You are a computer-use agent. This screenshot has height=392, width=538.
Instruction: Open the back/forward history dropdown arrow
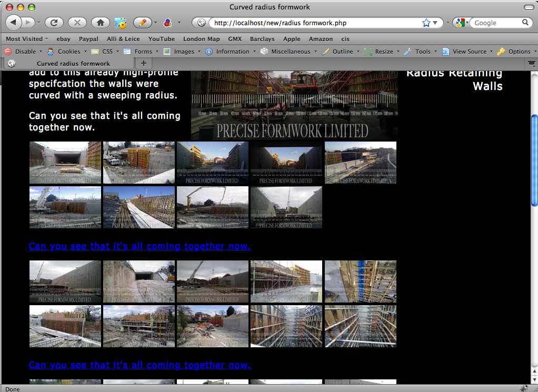coord(38,23)
